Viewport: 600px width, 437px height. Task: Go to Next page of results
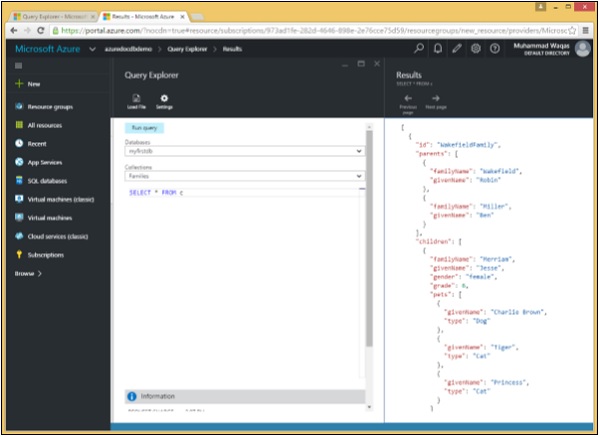pos(435,99)
